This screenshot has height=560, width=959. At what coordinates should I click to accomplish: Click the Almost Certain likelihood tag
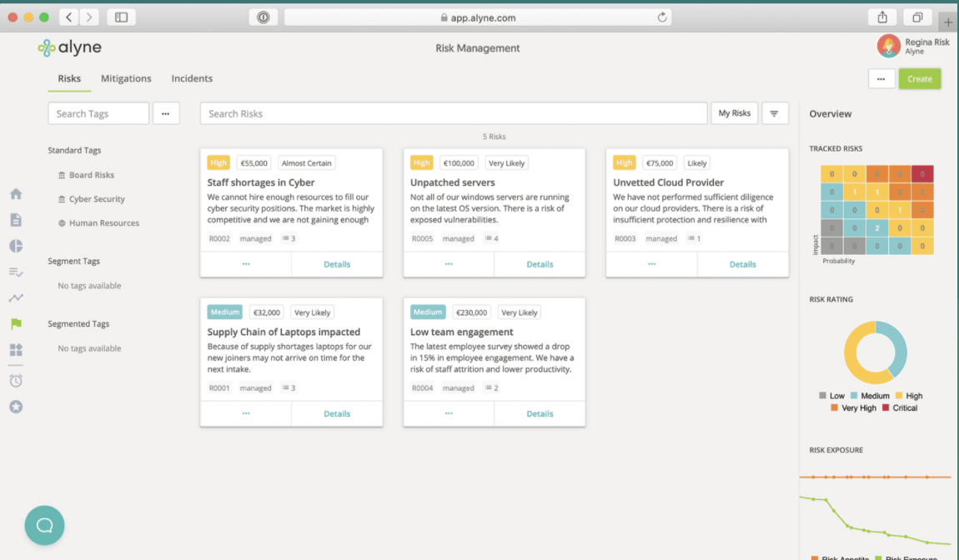(x=306, y=163)
